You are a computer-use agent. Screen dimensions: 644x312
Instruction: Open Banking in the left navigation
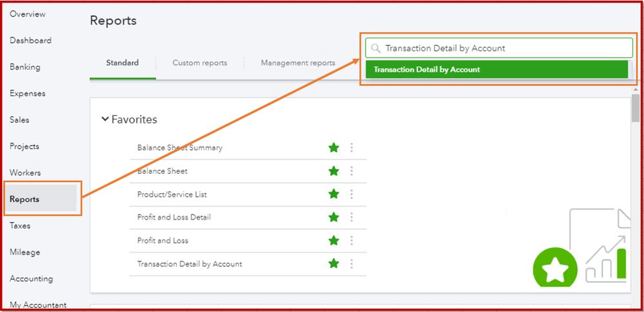click(25, 67)
